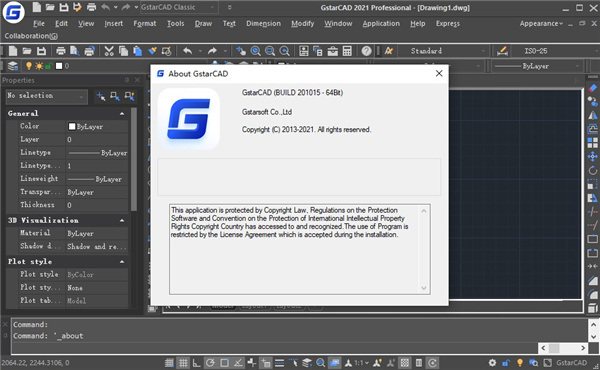The height and width of the screenshot is (370, 600).
Task: Click the New drawing icon in the standard toolbar
Action: click(x=13, y=51)
